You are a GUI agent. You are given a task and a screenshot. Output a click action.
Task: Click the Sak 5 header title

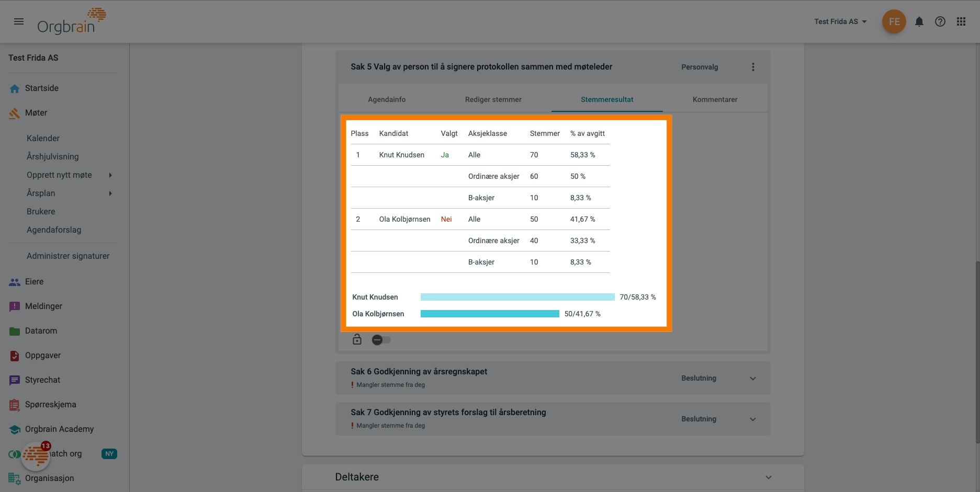481,67
